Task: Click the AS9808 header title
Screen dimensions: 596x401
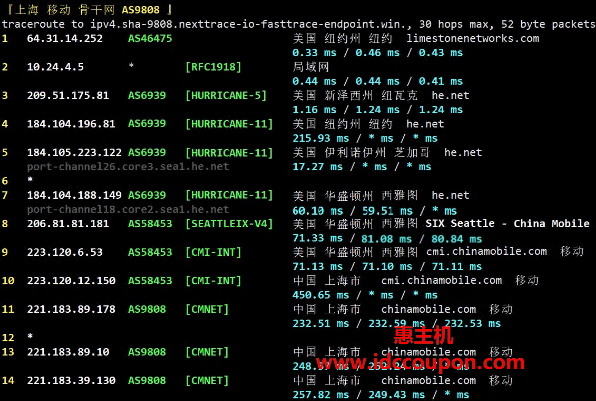Action: click(x=140, y=10)
